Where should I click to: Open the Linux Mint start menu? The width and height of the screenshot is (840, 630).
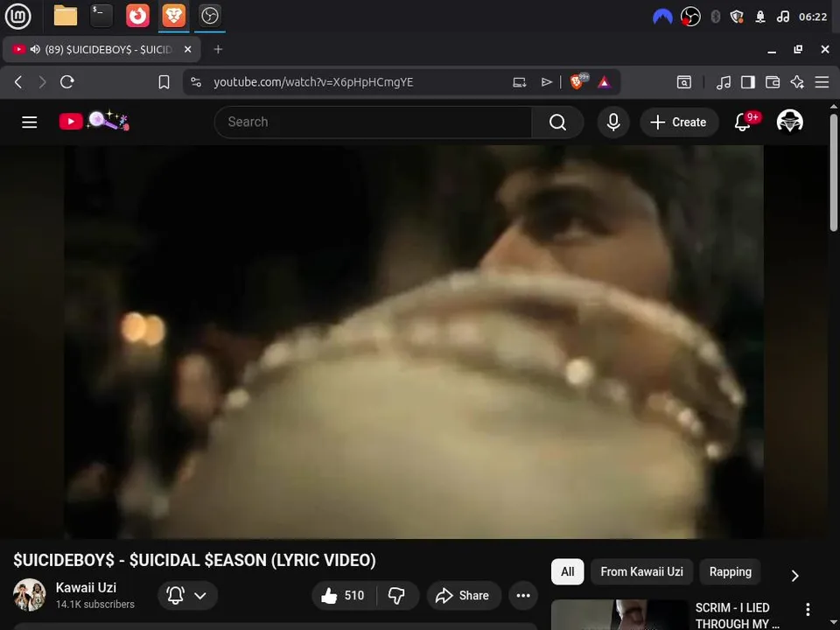(17, 16)
